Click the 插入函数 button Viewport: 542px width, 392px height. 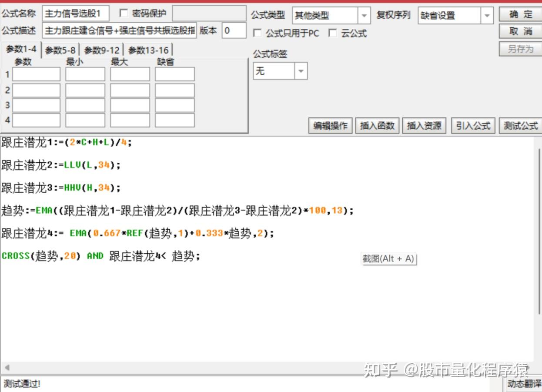coord(377,126)
